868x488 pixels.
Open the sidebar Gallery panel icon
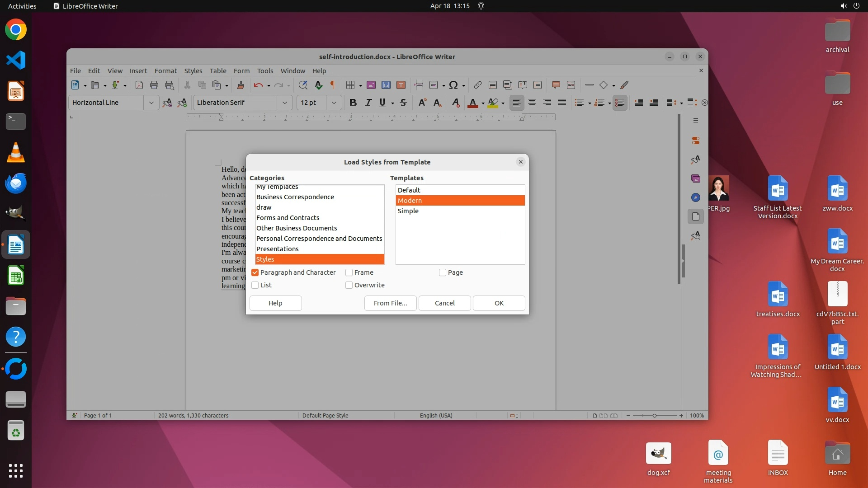pos(696,179)
